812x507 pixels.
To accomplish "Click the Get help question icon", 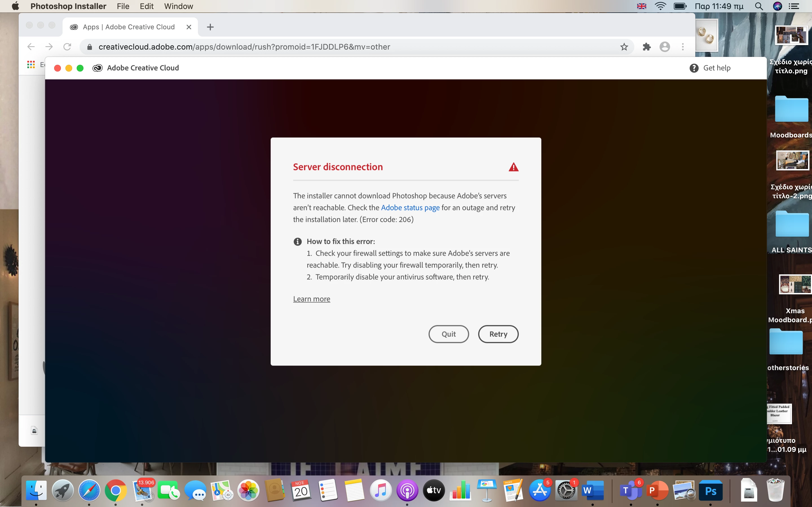I will point(694,68).
